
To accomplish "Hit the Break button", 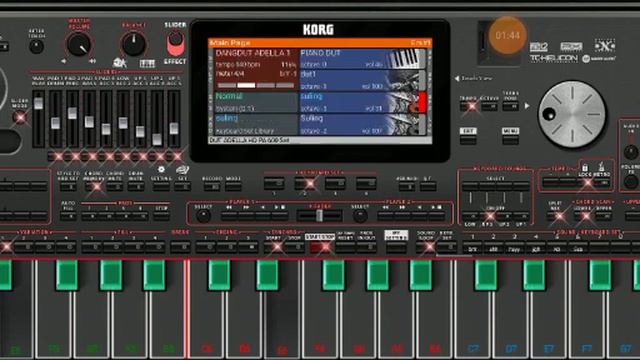I will tap(180, 247).
